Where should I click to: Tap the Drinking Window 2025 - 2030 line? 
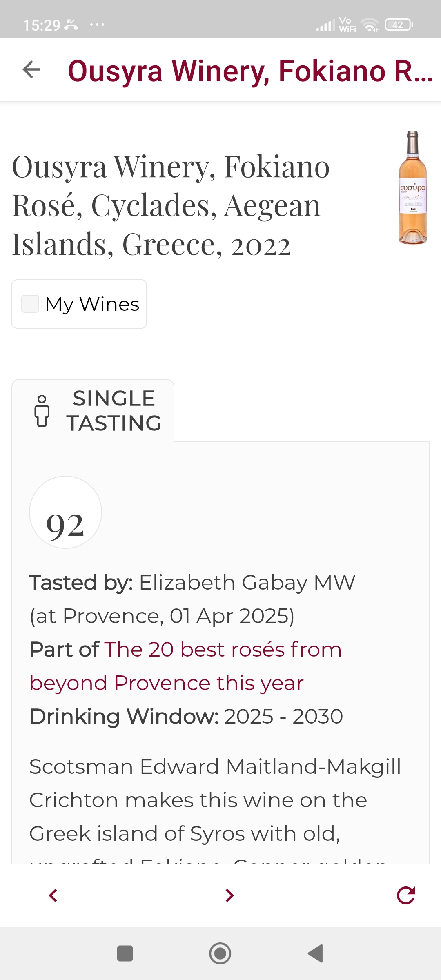click(186, 716)
